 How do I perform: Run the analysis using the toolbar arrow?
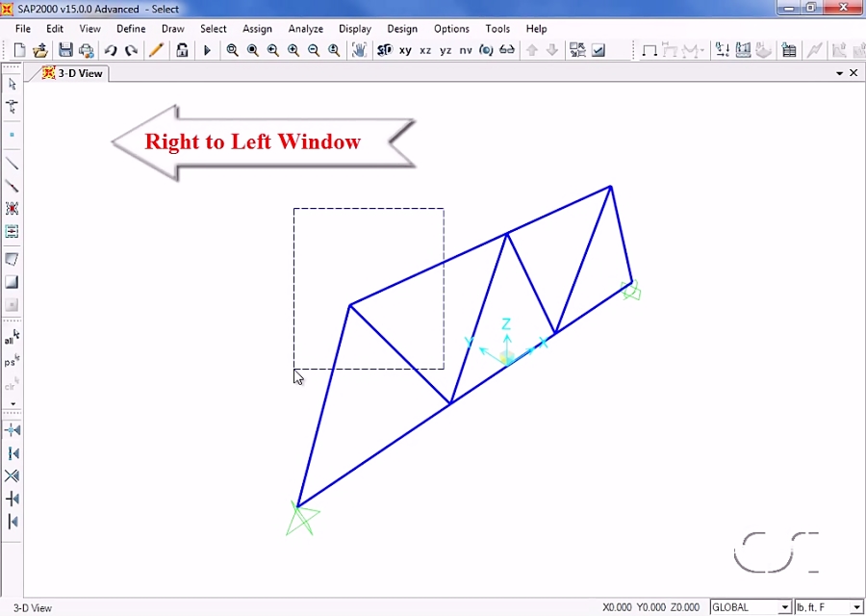click(x=208, y=50)
